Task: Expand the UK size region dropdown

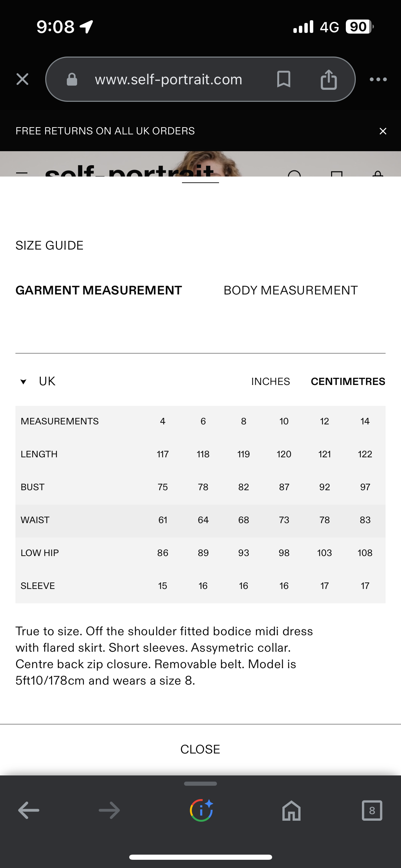Action: click(x=47, y=381)
